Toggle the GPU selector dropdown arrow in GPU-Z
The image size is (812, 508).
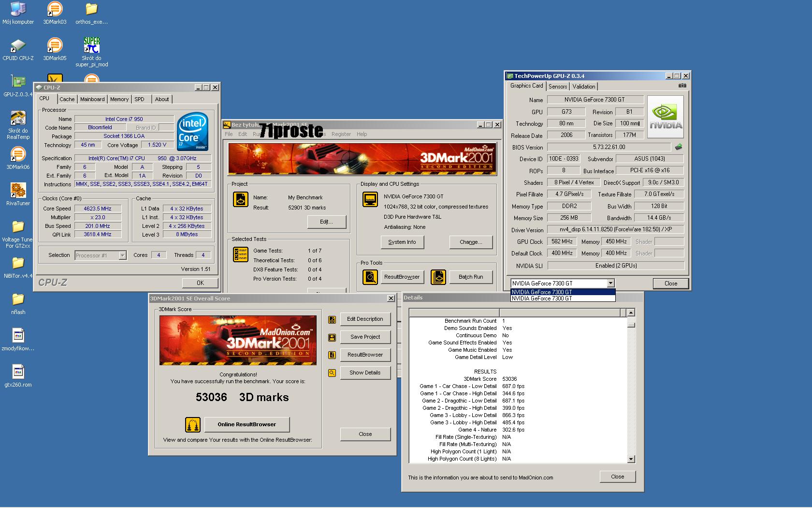point(610,284)
